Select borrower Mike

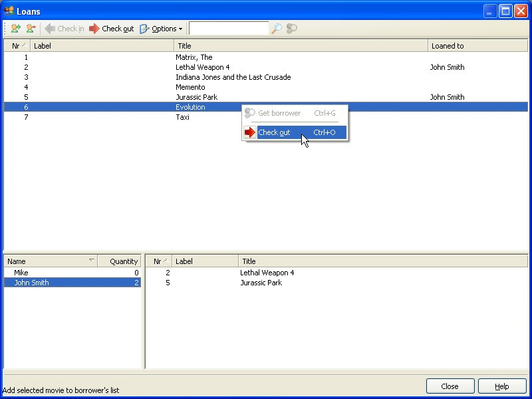click(x=72, y=273)
